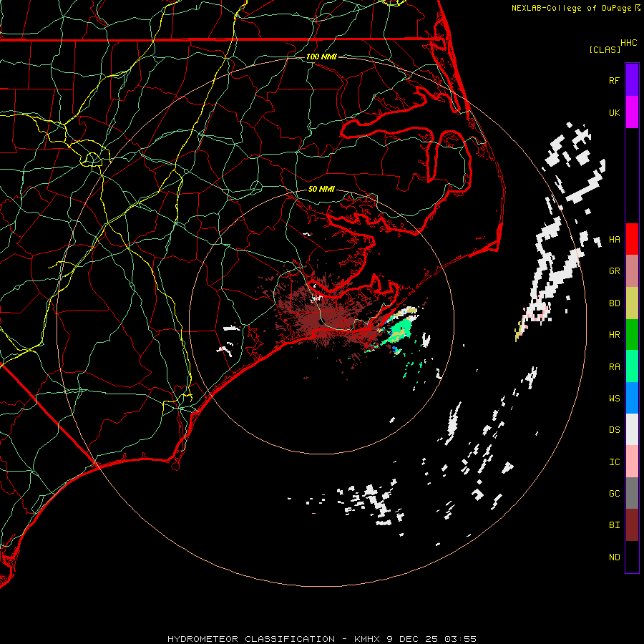Click the GR legend label
This screenshot has height=644, width=644.
[615, 271]
